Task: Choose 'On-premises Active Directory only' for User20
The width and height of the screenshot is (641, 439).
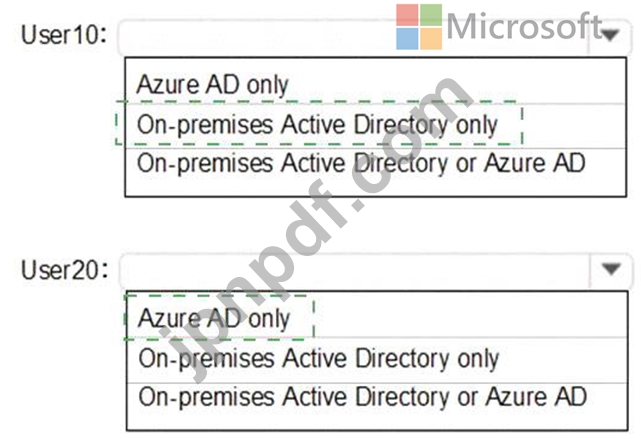Action: (x=319, y=358)
